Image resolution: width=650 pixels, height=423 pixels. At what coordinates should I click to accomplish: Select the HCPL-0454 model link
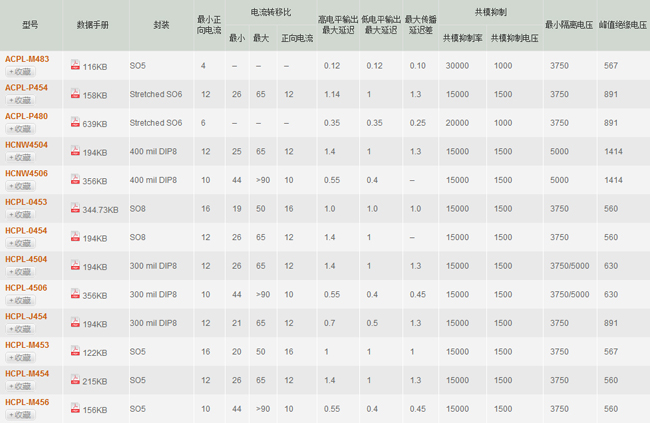point(26,230)
